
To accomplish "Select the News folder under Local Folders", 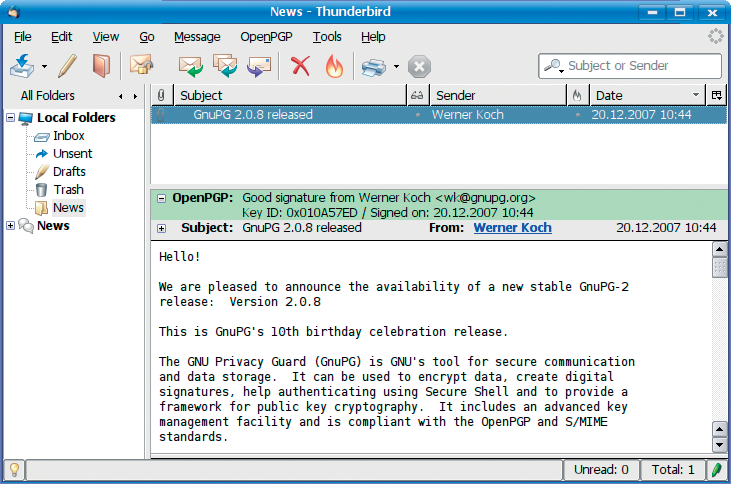I will click(x=68, y=207).
